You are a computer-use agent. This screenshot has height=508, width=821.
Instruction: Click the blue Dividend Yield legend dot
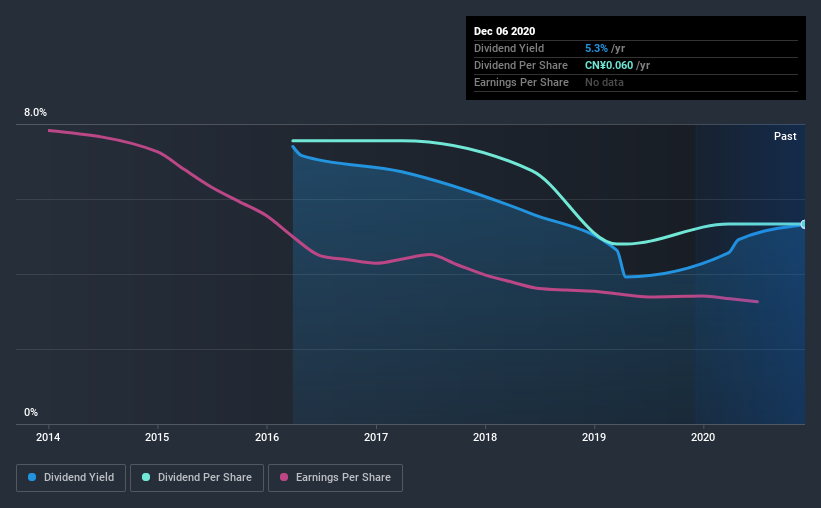[32, 477]
